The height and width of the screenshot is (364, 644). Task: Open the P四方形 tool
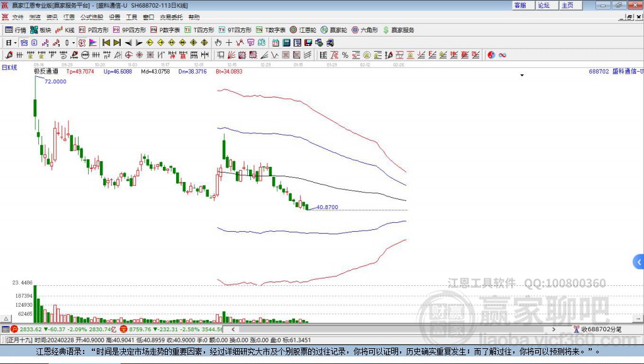coord(94,30)
